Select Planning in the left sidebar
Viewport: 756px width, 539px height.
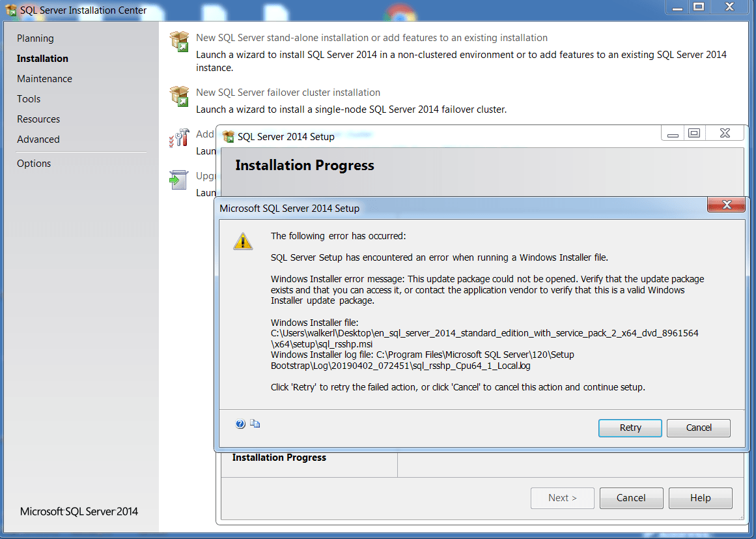coord(35,38)
